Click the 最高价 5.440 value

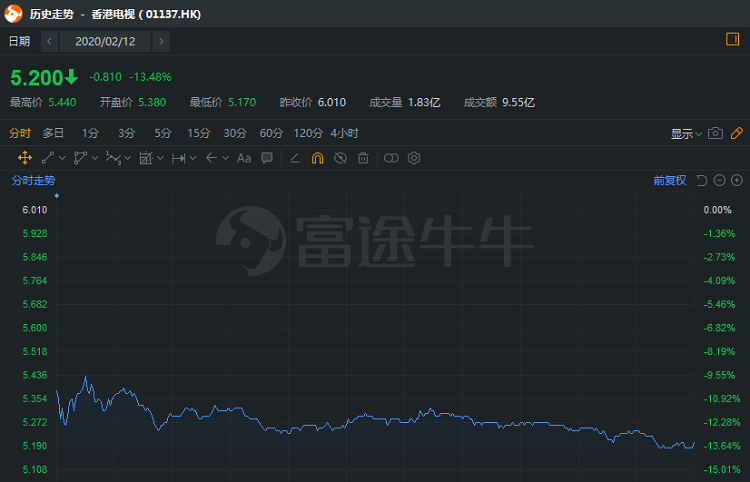62,102
